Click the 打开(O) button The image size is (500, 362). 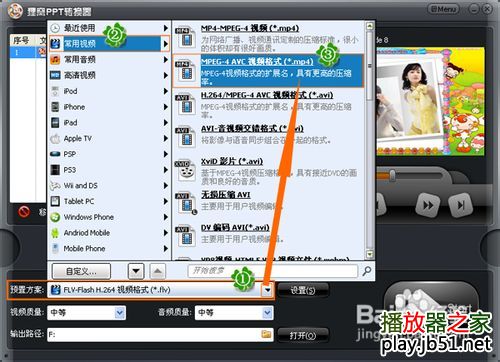click(303, 335)
